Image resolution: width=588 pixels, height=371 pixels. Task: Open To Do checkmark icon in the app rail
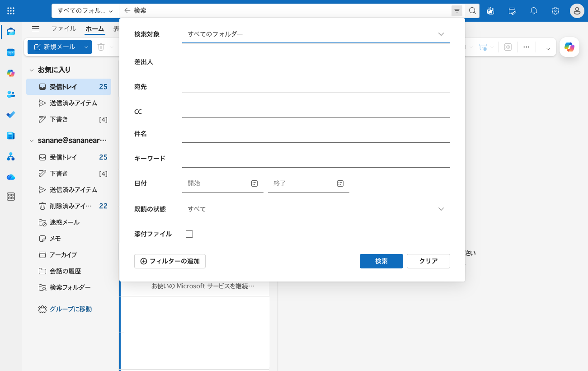[11, 115]
